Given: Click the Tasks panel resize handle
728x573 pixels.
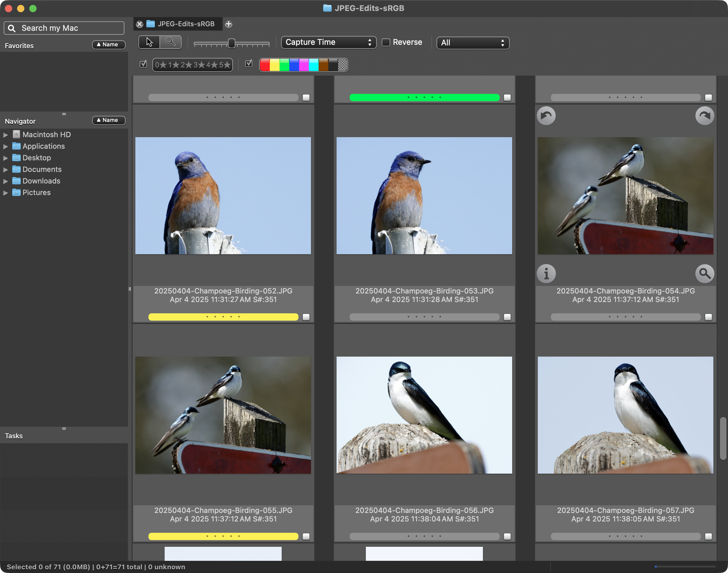Looking at the screenshot, I should coord(64,429).
